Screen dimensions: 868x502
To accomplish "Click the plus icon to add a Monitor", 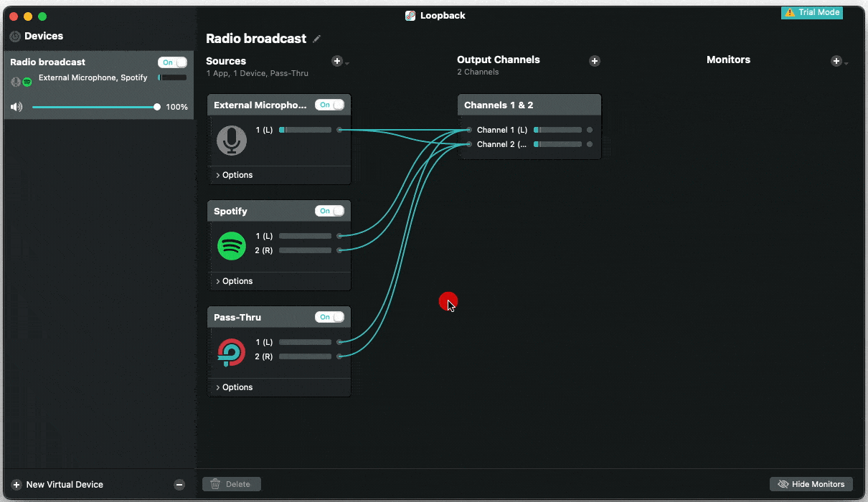I will coord(836,61).
